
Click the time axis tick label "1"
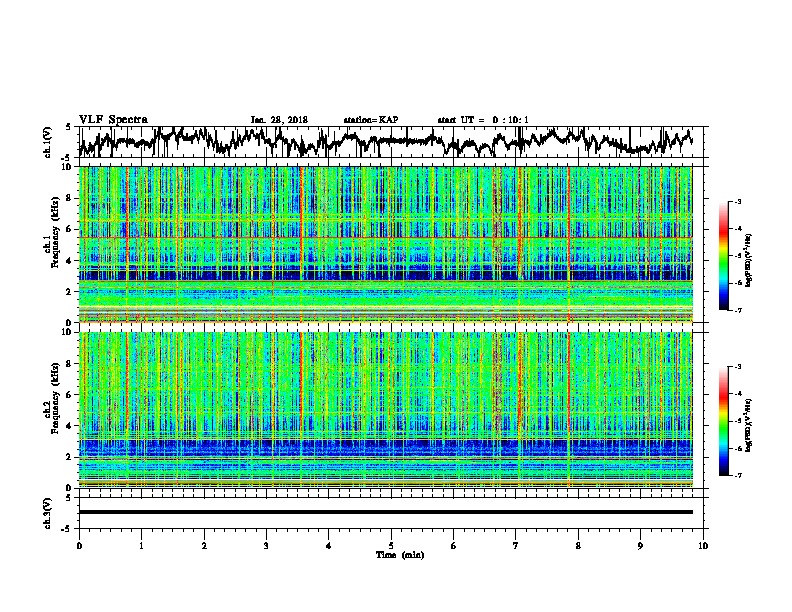pos(142,546)
